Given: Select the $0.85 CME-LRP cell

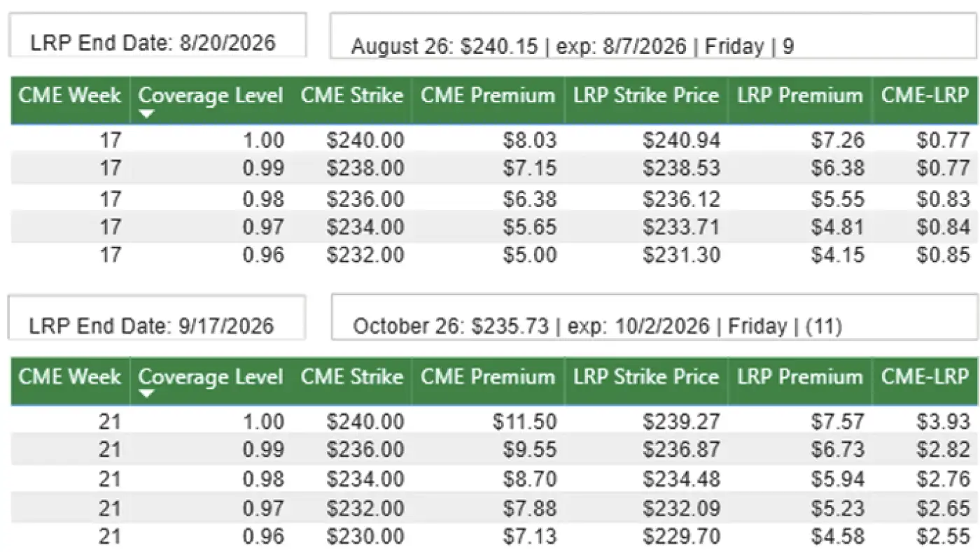Looking at the screenshot, I should [943, 254].
